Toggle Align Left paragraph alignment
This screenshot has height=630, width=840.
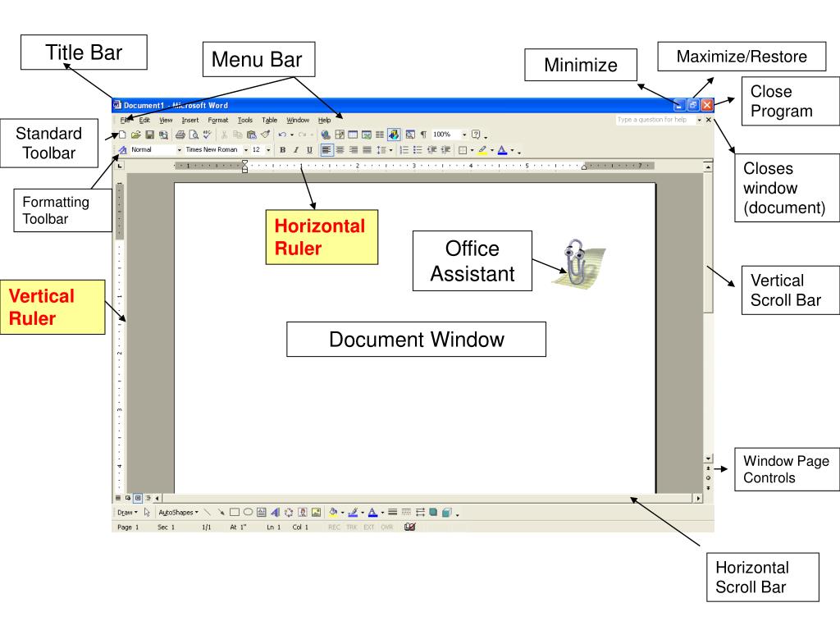(327, 150)
